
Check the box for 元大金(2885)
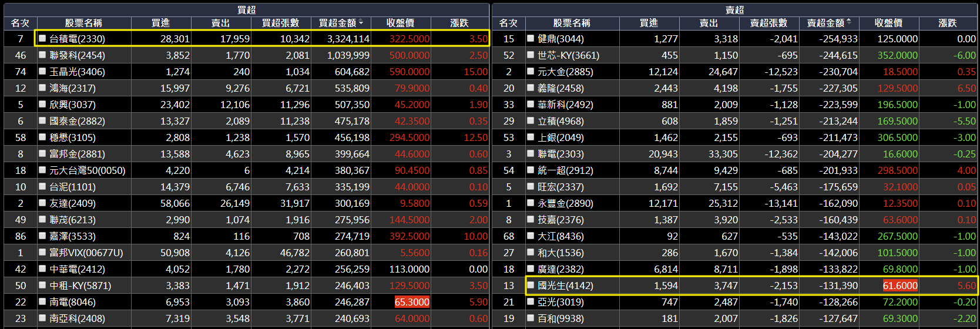tap(531, 71)
